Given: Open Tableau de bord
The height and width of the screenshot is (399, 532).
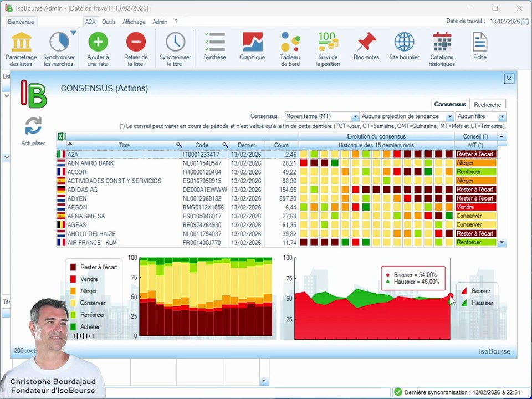Looking at the screenshot, I should pos(290,49).
